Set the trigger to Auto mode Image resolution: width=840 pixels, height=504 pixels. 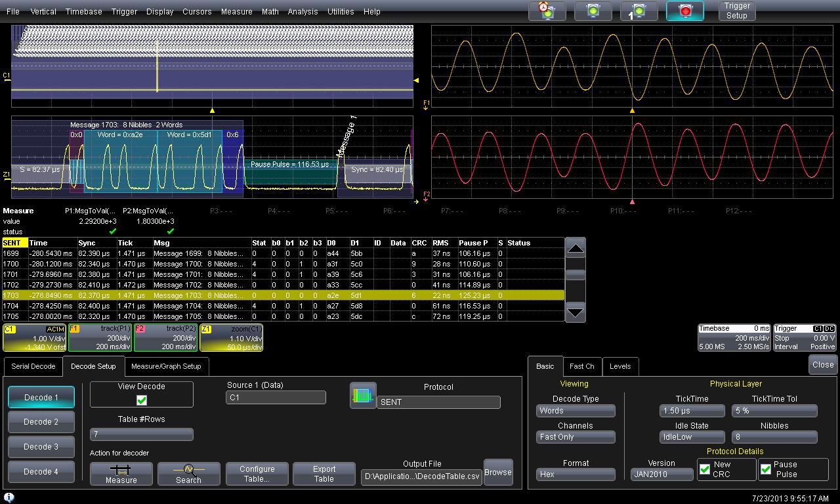(547, 11)
